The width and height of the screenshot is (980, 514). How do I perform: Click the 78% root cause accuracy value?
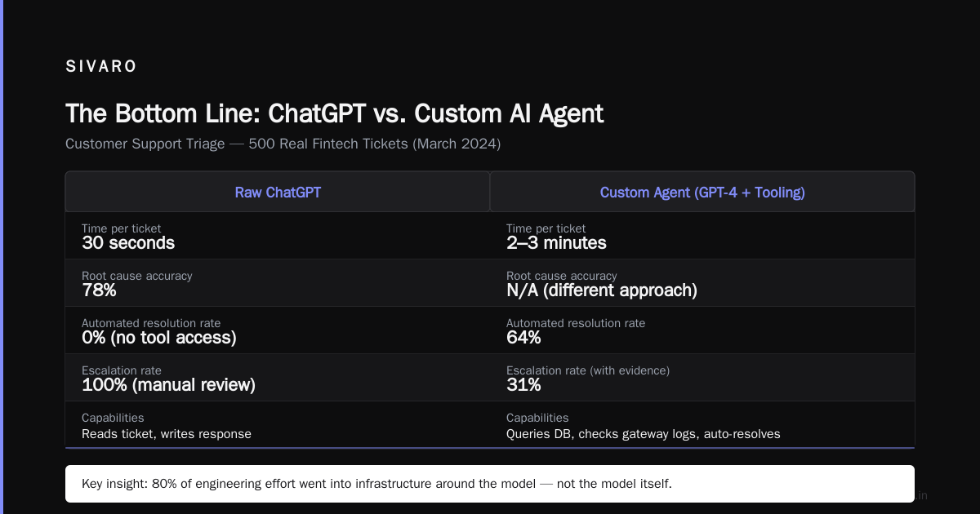tap(99, 290)
